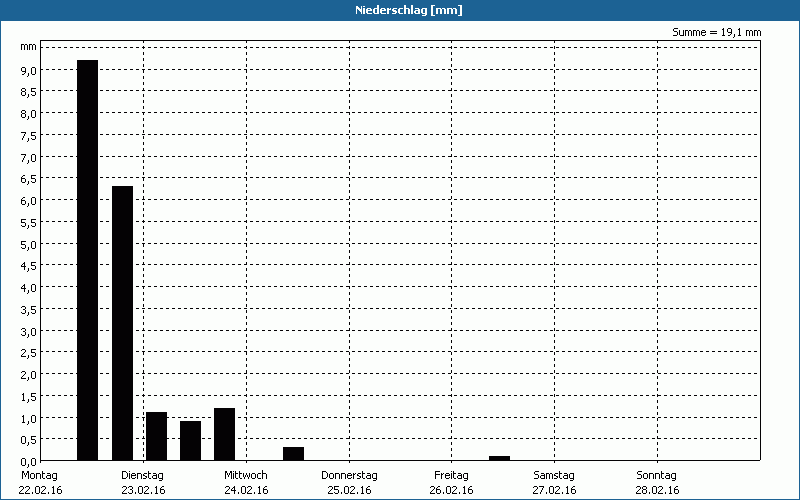
Task: Click the 2,0 y-axis value
Action: (x=29, y=375)
